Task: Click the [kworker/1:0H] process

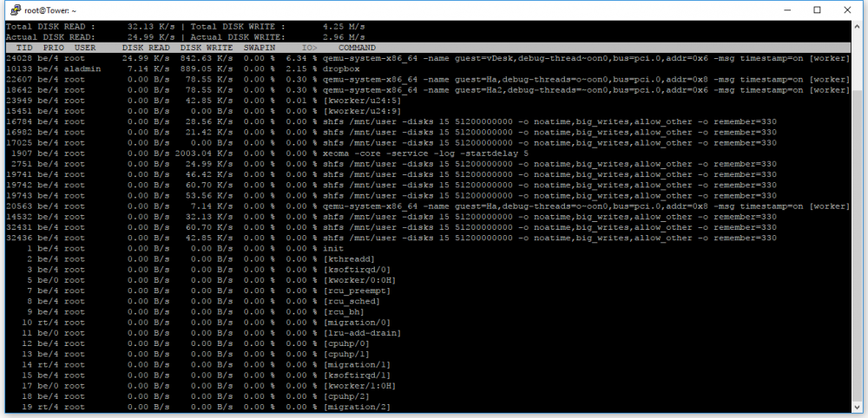Action: [359, 385]
